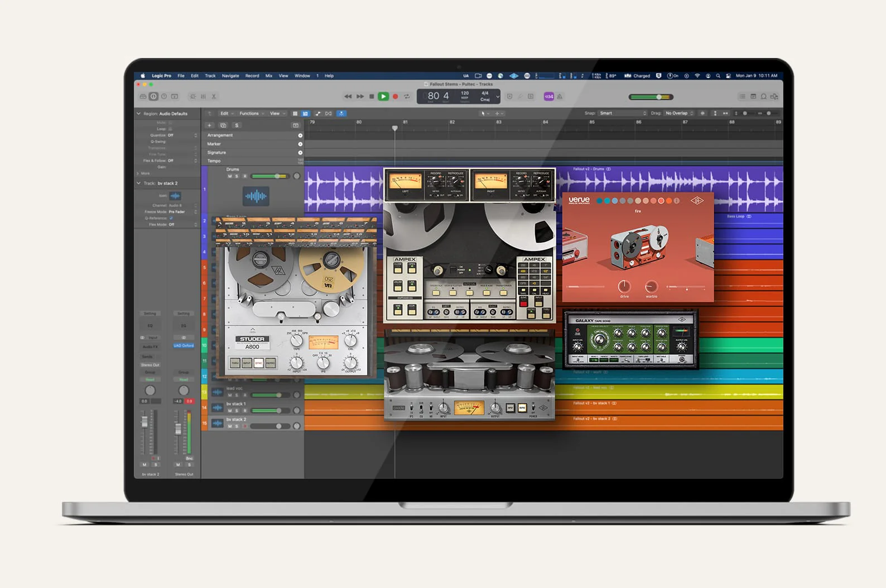Click the SYNC button on Studer A800

[x=259, y=363]
